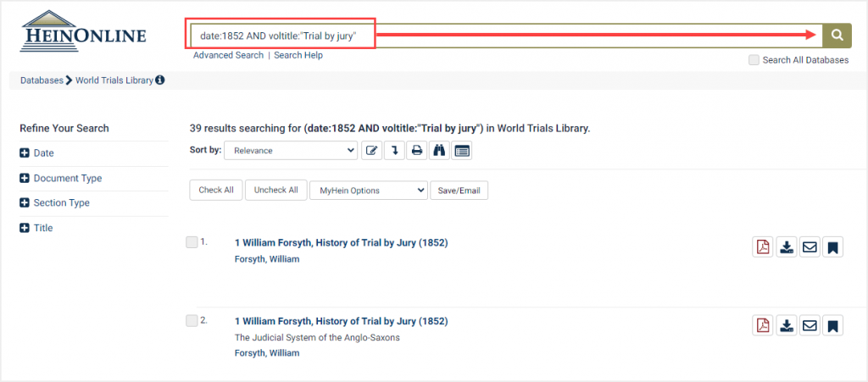Click the sort direction arrow icon
868x382 pixels.
(x=395, y=151)
